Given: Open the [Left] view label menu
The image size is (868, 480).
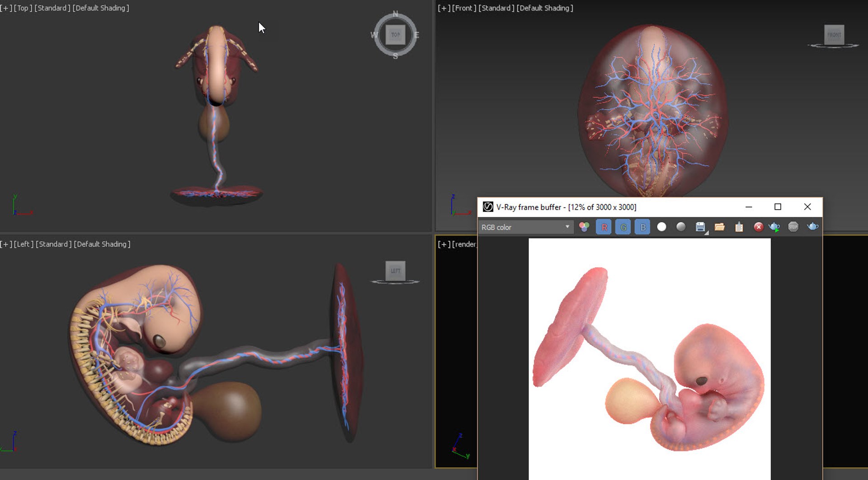Looking at the screenshot, I should (24, 244).
